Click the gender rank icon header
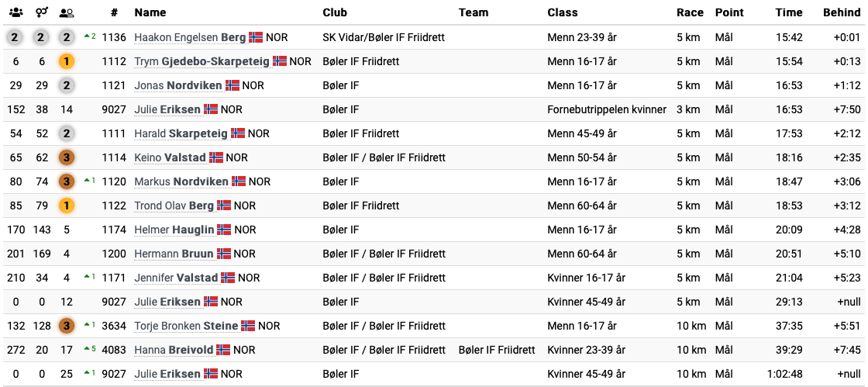The image size is (868, 387). tap(41, 12)
